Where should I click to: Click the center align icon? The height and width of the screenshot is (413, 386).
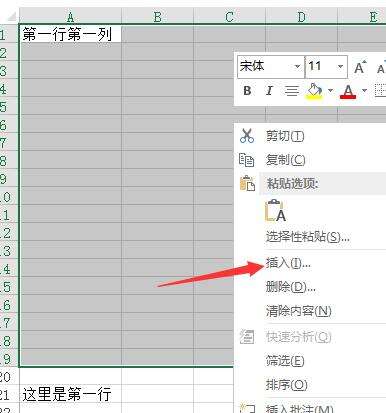[292, 91]
